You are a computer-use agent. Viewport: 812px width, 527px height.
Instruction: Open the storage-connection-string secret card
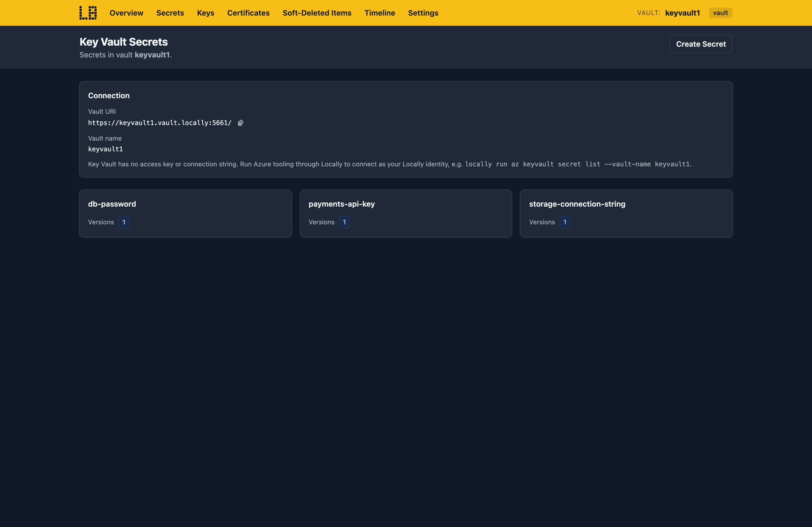point(626,213)
